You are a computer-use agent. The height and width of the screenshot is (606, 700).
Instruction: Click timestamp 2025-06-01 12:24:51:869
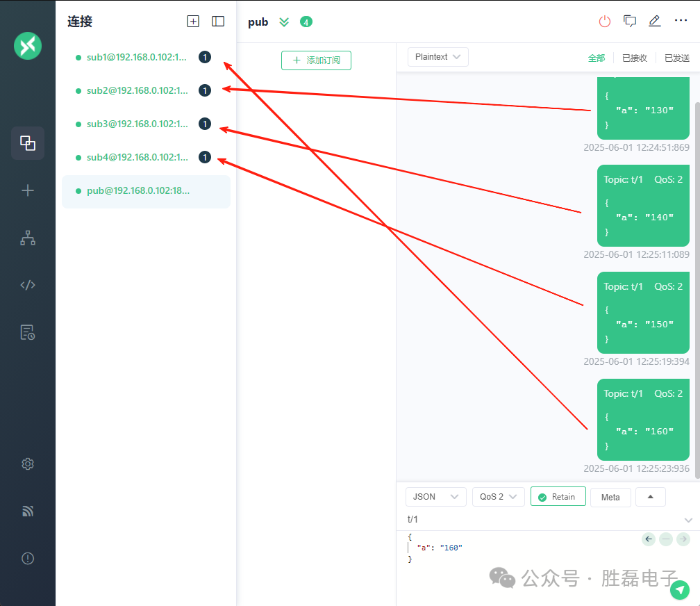636,147
